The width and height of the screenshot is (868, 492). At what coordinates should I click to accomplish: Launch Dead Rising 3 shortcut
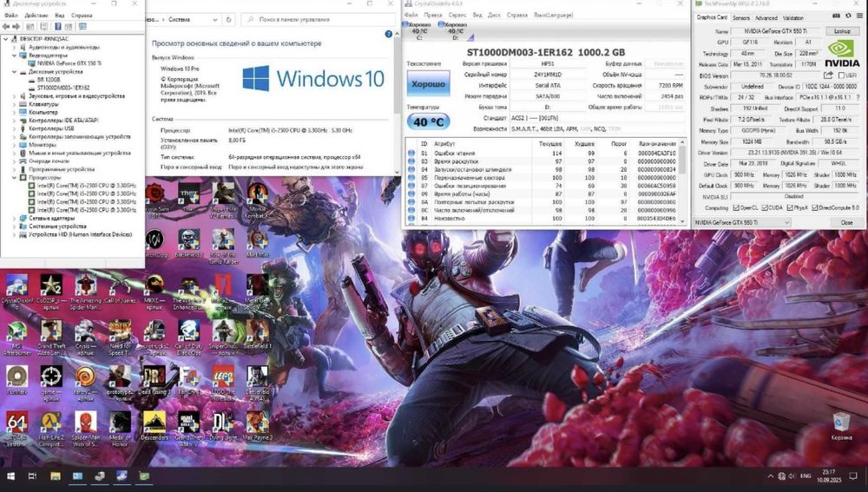tap(155, 380)
